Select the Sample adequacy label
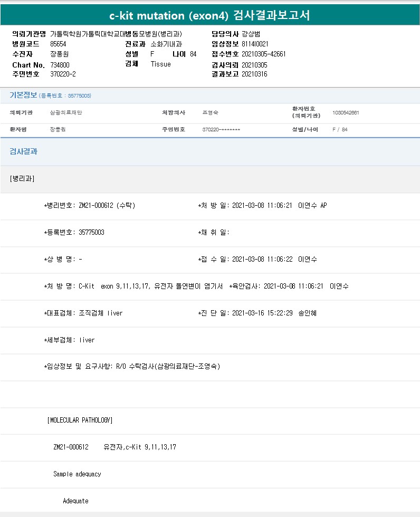Screen dimensions: 420x517 point(77,474)
